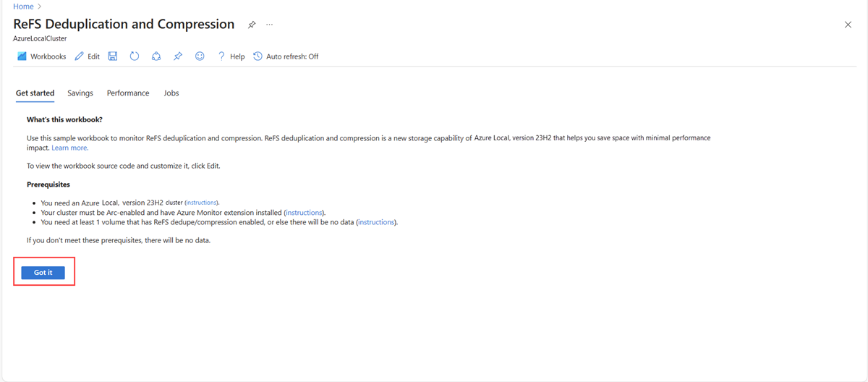
Task: Refresh the workbook with the circular arrow icon
Action: point(135,56)
